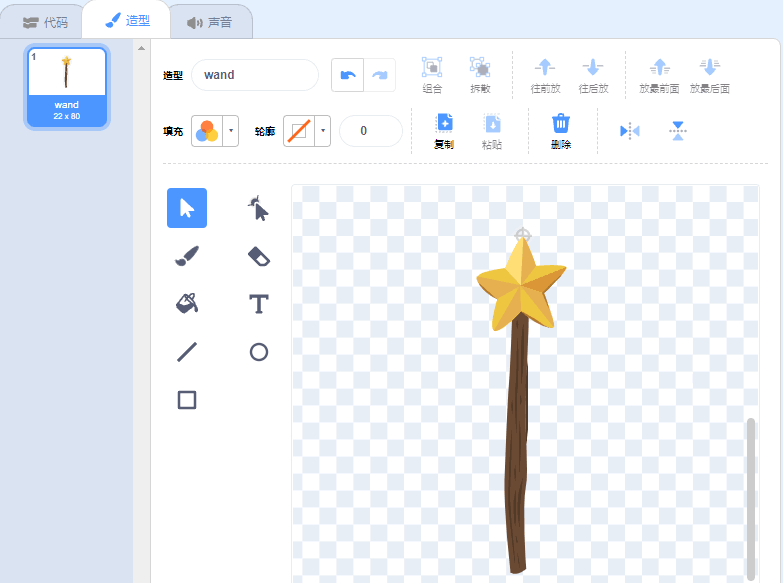Select the Brush tool
Image resolution: width=783 pixels, height=583 pixels.
pos(187,256)
